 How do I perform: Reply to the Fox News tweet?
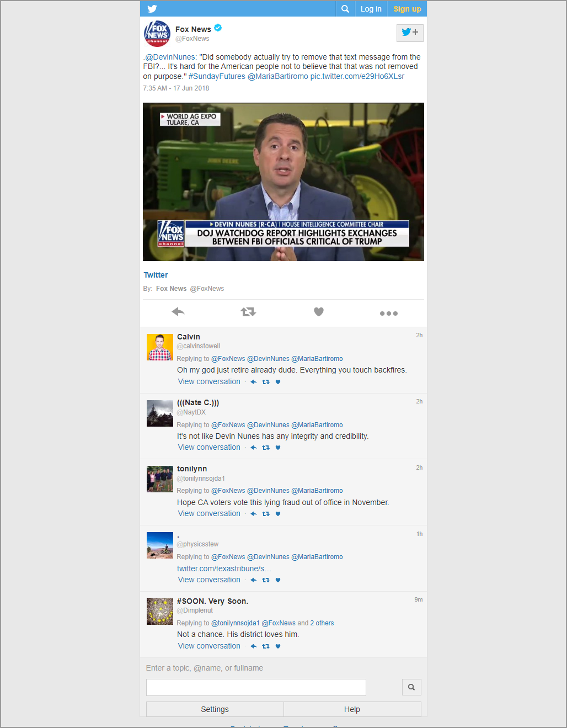178,312
